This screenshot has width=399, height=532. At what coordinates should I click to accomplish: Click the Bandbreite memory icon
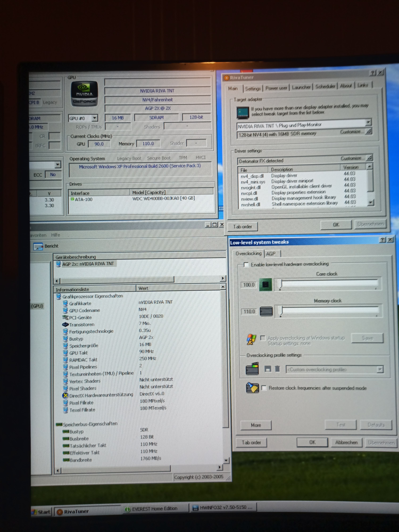click(66, 460)
